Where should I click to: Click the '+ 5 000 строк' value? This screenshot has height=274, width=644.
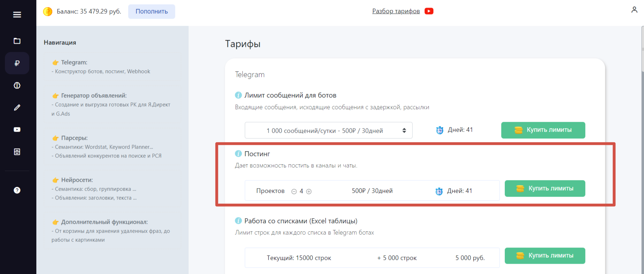click(x=397, y=258)
